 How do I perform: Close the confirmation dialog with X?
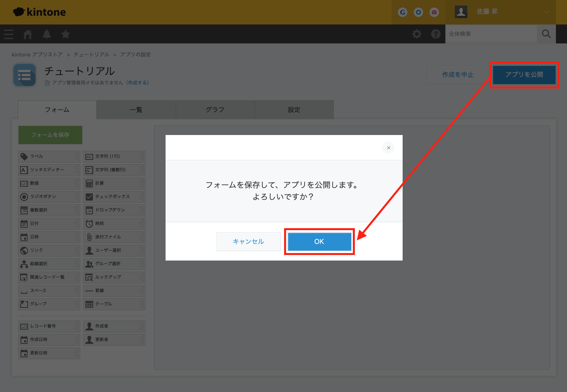pyautogui.click(x=388, y=148)
